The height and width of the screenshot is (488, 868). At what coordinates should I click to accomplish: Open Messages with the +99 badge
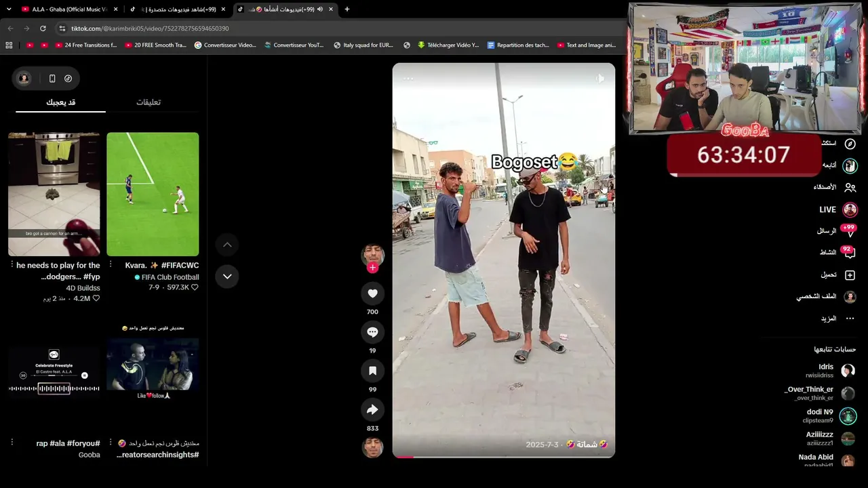(x=849, y=231)
